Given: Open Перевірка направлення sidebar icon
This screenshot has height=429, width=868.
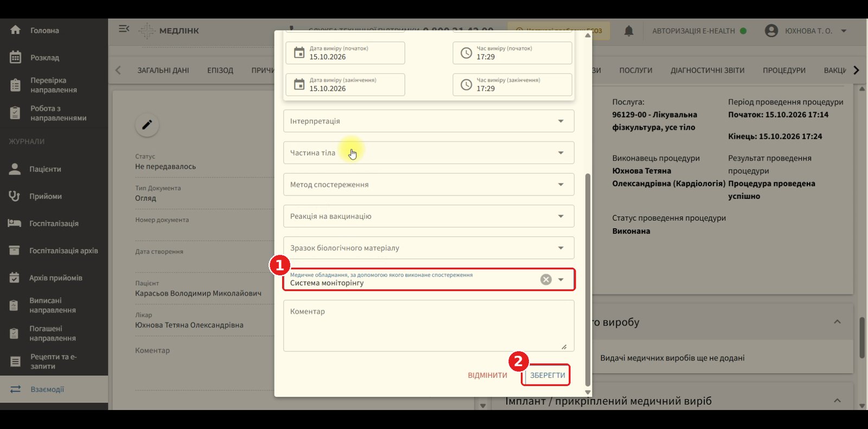Looking at the screenshot, I should 15,85.
